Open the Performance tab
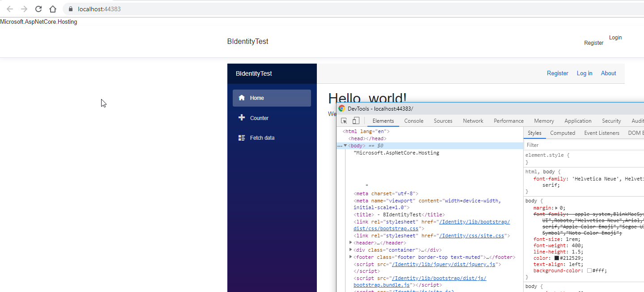The width and height of the screenshot is (644, 292). click(x=509, y=121)
